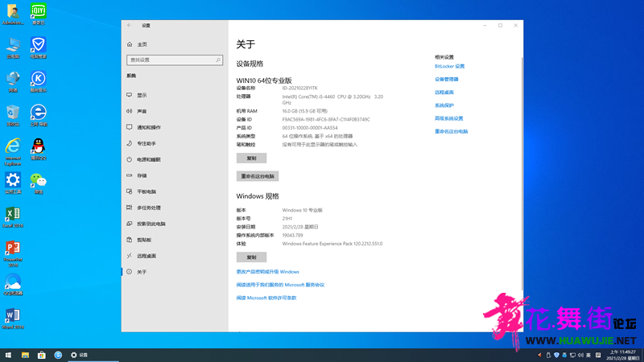Open Microsoft Store from the taskbar
644x362 pixels.
(42, 355)
